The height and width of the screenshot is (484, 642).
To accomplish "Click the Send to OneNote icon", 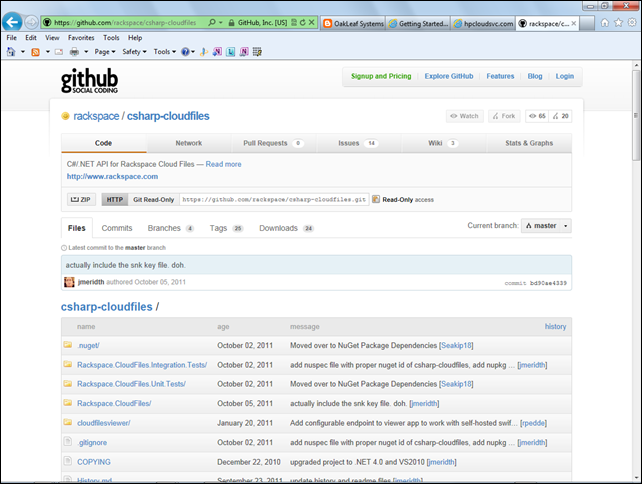I will tap(217, 52).
